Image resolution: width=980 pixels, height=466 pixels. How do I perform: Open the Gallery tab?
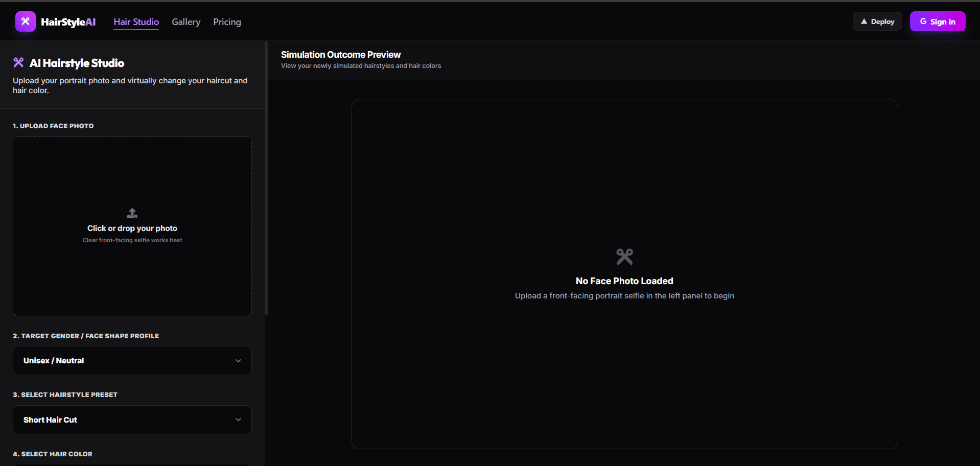pyautogui.click(x=186, y=22)
